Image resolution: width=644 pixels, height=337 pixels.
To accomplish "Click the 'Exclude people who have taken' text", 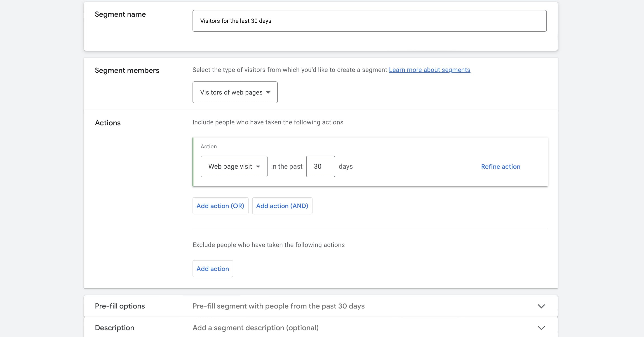I will [x=268, y=245].
